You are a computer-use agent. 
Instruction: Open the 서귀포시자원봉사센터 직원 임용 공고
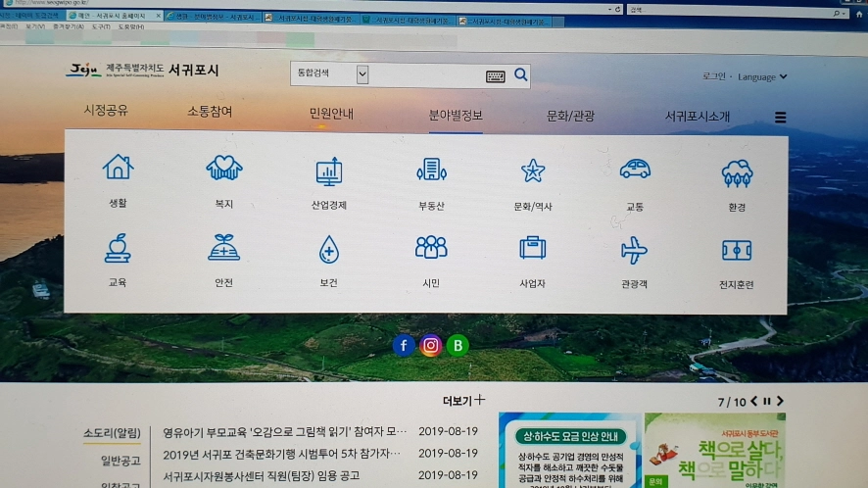(x=262, y=476)
